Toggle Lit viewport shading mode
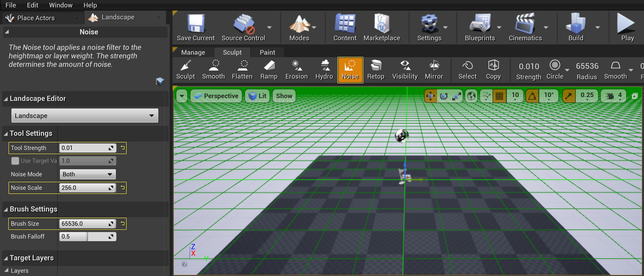Viewport: 644px width, 276px height. tap(257, 96)
